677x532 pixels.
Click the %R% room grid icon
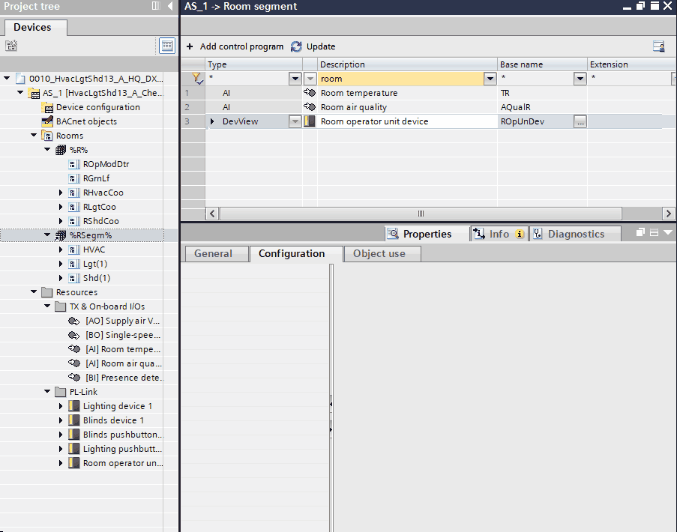(x=61, y=150)
